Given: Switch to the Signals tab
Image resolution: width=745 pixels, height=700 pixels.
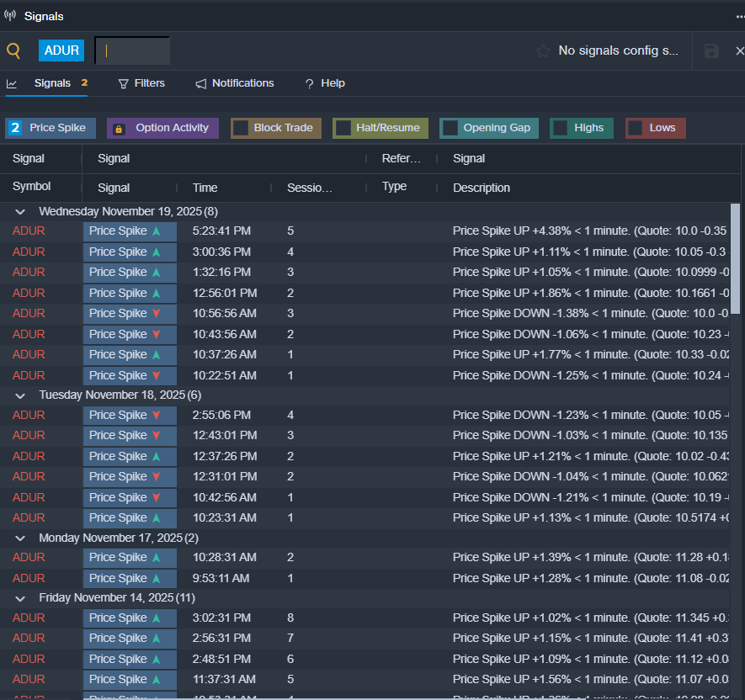Looking at the screenshot, I should pos(52,83).
